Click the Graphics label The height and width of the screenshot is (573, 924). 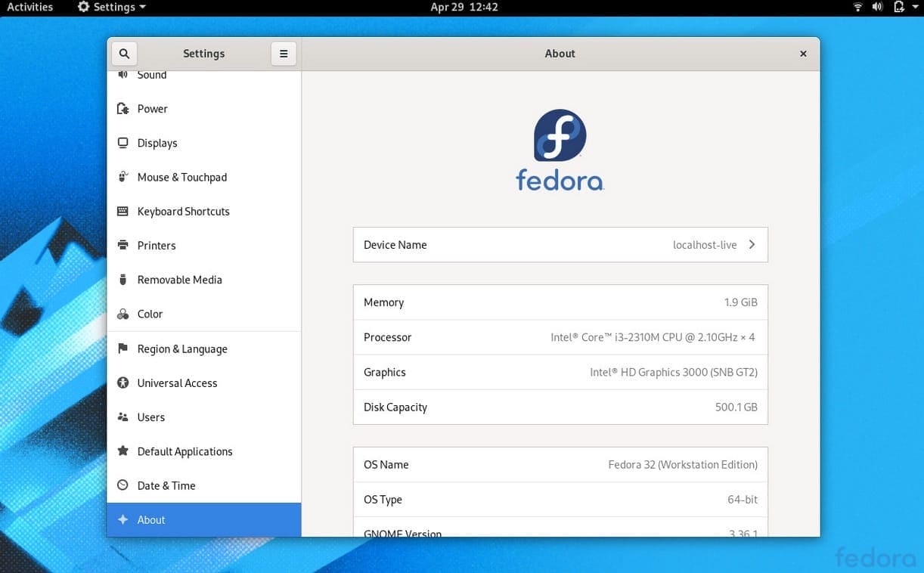pos(384,372)
